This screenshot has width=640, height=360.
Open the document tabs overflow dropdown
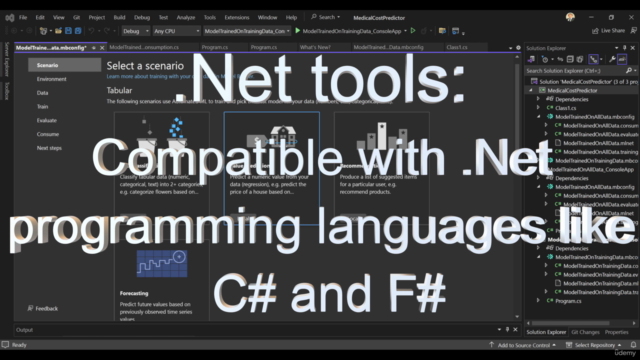[511, 48]
